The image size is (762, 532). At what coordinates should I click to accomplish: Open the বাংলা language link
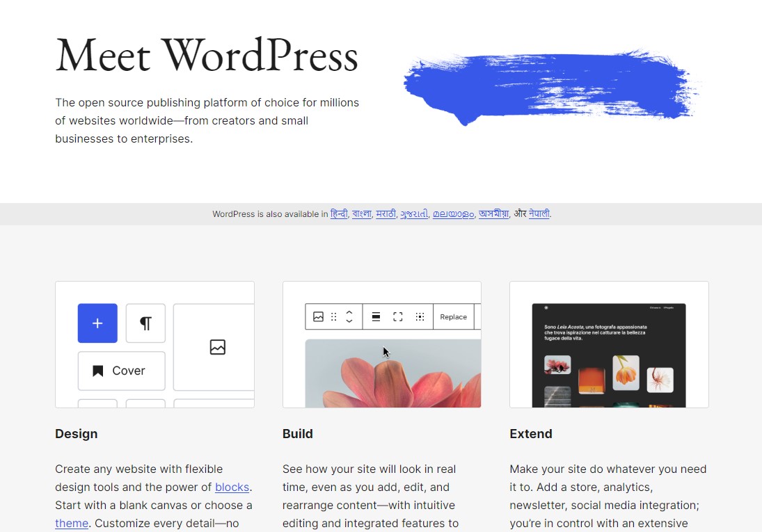pyautogui.click(x=362, y=213)
